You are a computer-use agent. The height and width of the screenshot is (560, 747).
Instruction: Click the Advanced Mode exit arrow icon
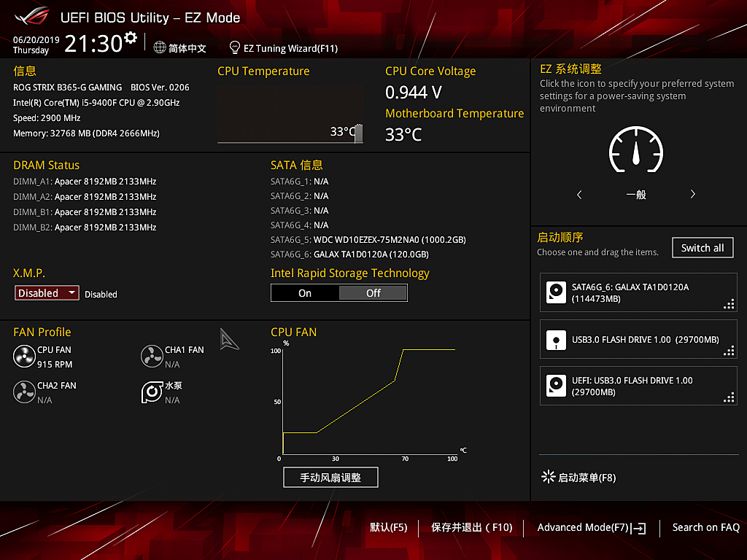tap(638, 528)
